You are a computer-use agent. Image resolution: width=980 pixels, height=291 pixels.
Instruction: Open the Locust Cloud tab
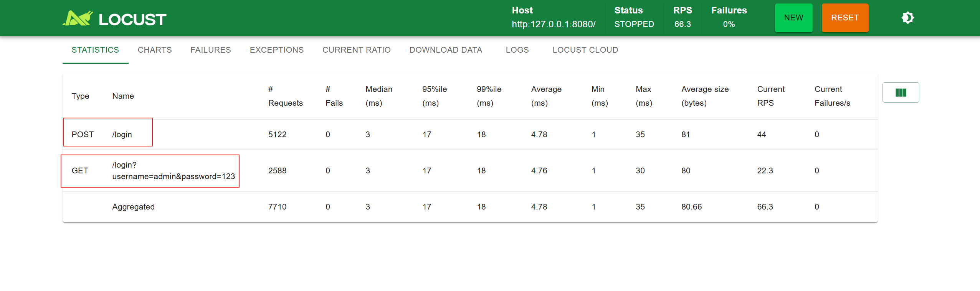coord(585,50)
